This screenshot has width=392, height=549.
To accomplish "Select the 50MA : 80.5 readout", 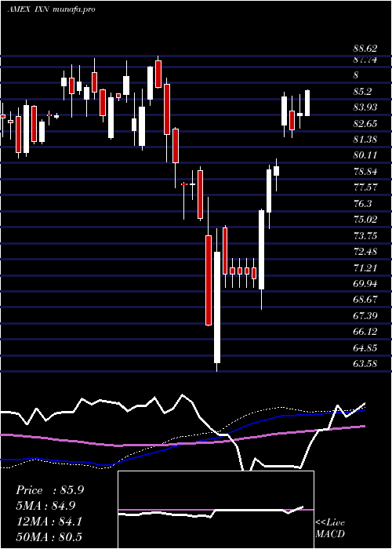I will click(49, 537).
